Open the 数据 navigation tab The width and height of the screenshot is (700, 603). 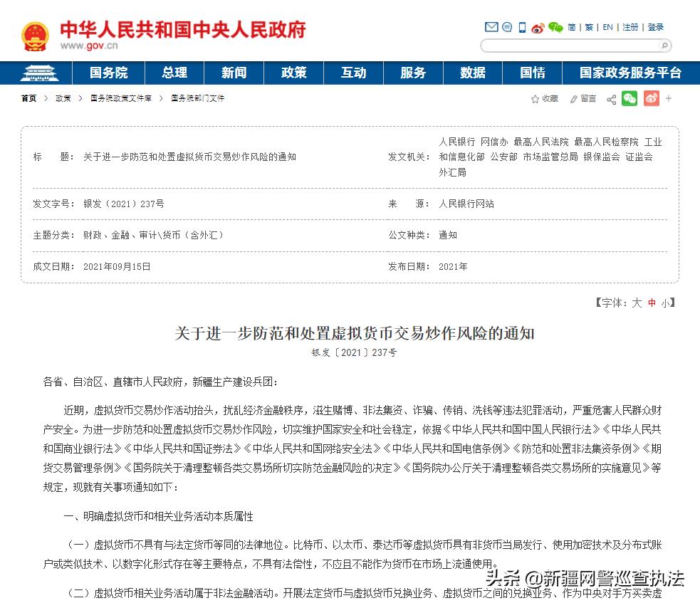point(473,73)
